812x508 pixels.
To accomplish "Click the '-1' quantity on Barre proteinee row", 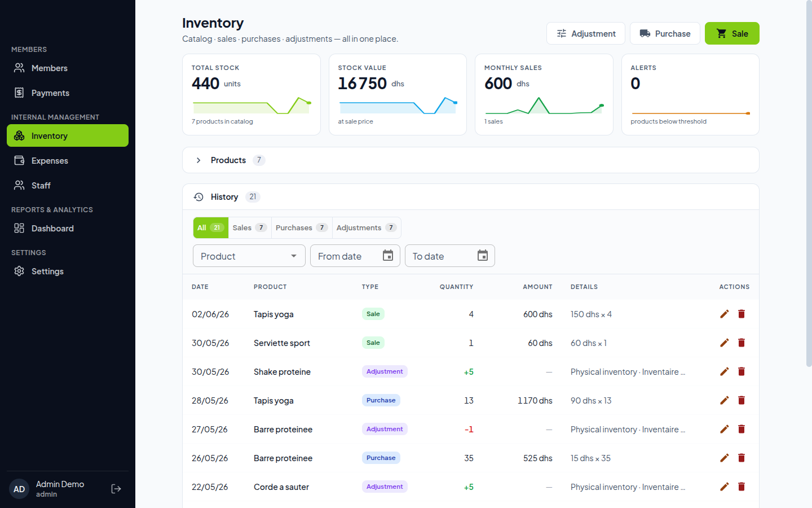I will (x=469, y=429).
